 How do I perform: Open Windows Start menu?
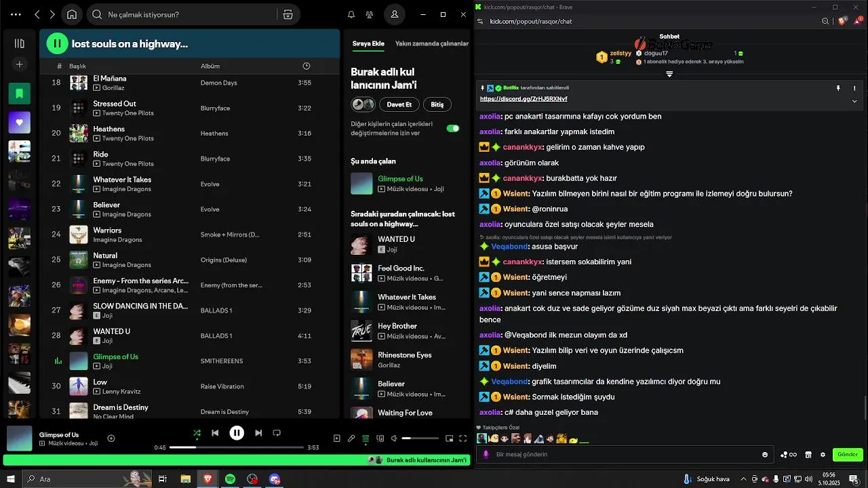coord(12,479)
